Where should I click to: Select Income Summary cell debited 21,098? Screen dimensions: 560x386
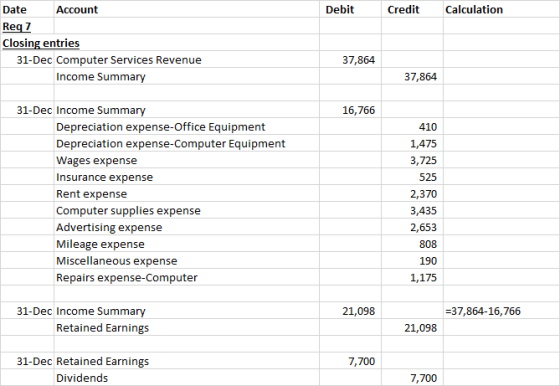[186, 311]
